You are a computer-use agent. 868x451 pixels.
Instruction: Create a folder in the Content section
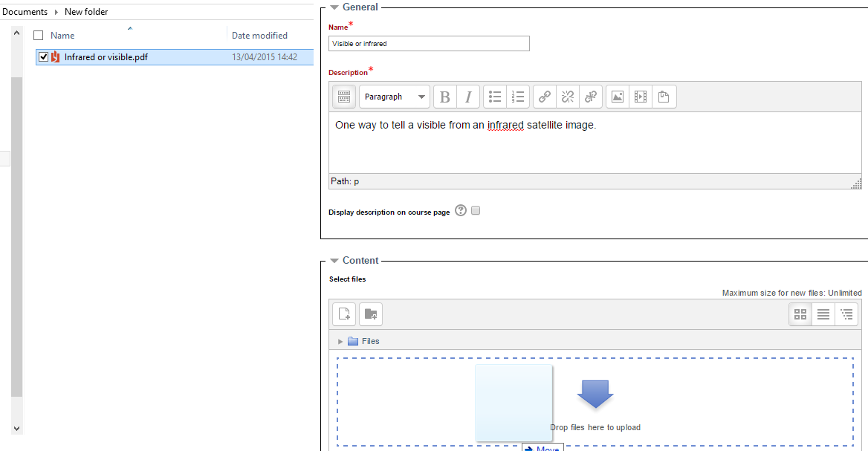[370, 314]
